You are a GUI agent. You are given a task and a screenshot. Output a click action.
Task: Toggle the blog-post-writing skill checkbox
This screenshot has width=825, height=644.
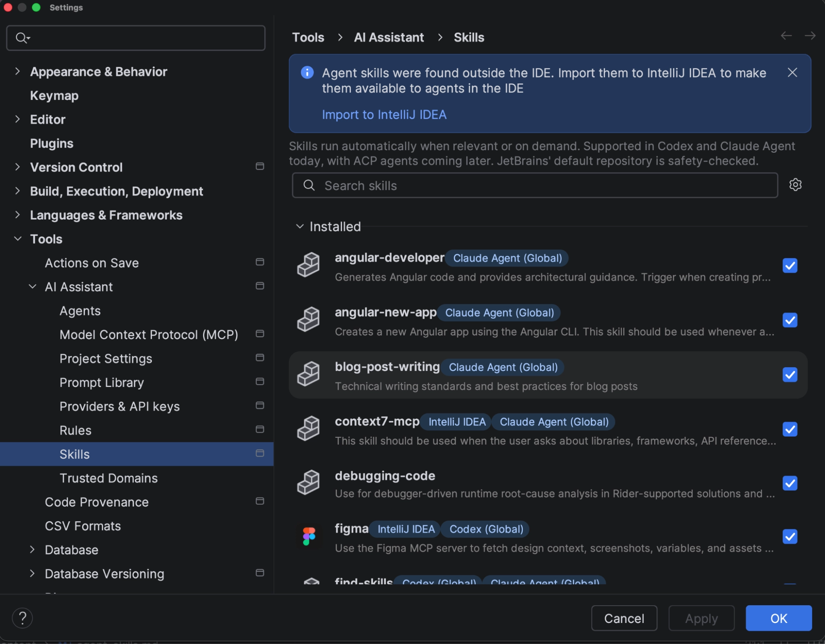pos(790,375)
